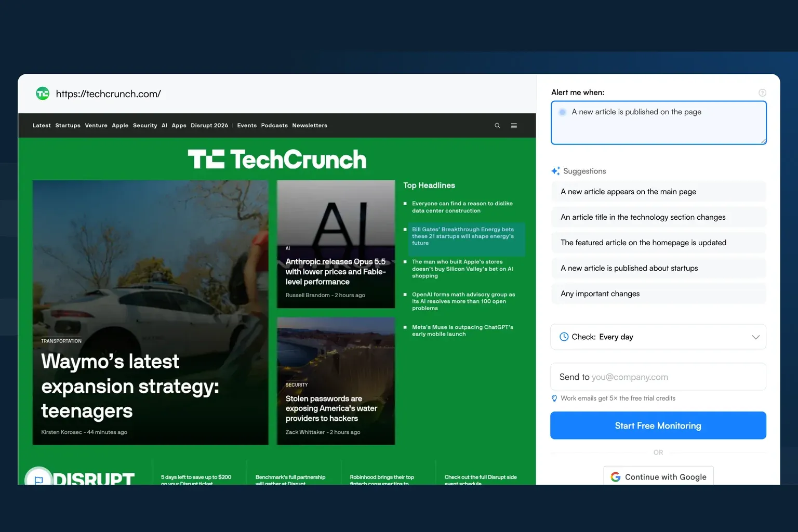Open Waymo's latest expansion strategy article

click(130, 386)
